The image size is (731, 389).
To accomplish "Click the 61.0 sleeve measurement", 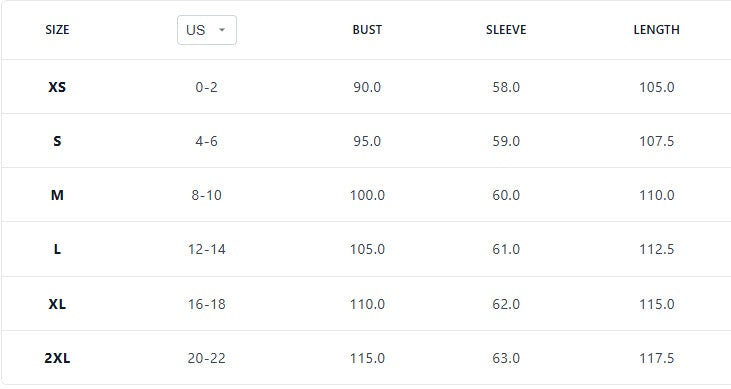I will [506, 249].
